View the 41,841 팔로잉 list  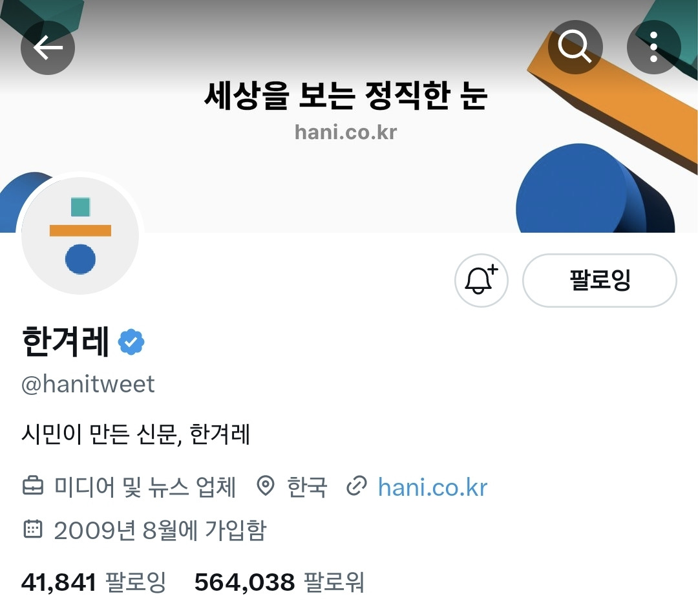click(94, 582)
